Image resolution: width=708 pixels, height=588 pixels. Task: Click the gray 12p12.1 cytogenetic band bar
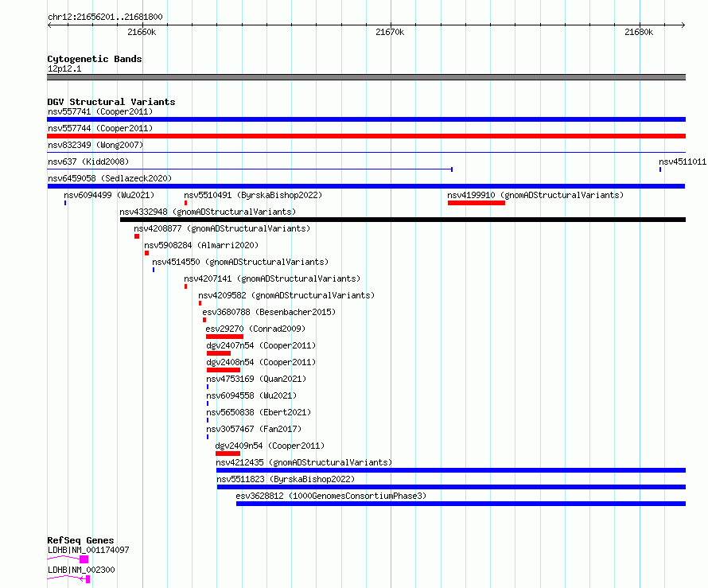[x=366, y=77]
